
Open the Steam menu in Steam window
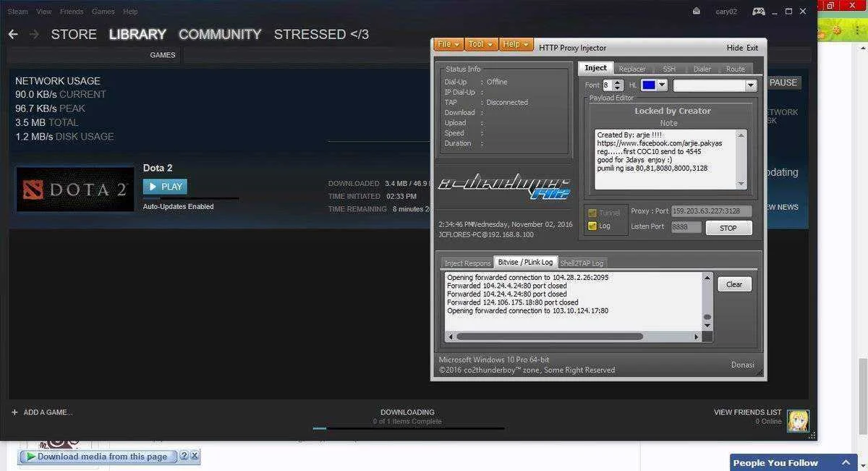click(17, 12)
